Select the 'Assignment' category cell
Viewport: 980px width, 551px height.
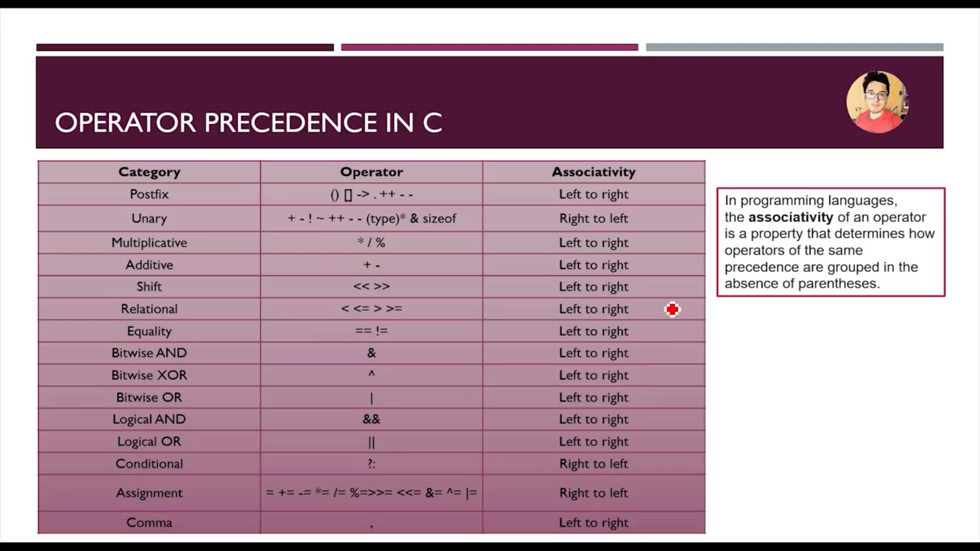(x=149, y=493)
